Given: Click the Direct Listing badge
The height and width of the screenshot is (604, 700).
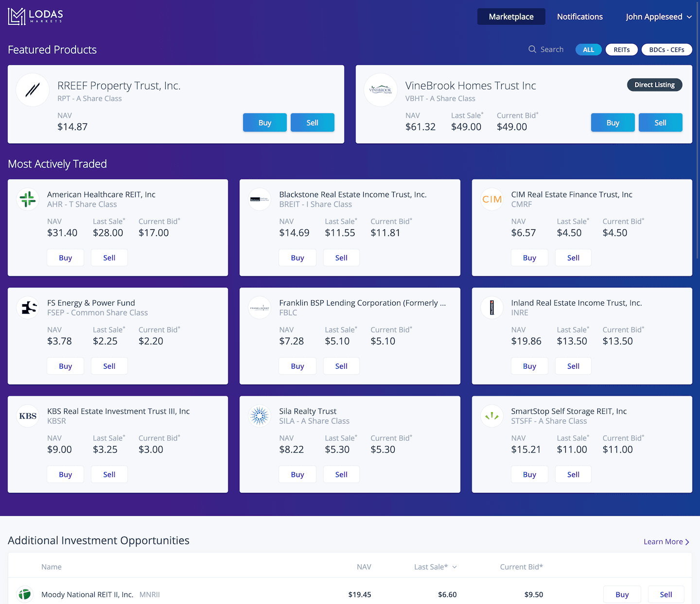Looking at the screenshot, I should 655,85.
